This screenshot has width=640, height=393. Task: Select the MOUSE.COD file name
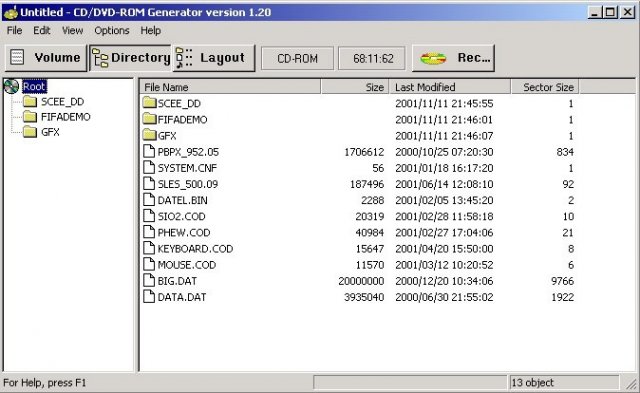(x=187, y=265)
